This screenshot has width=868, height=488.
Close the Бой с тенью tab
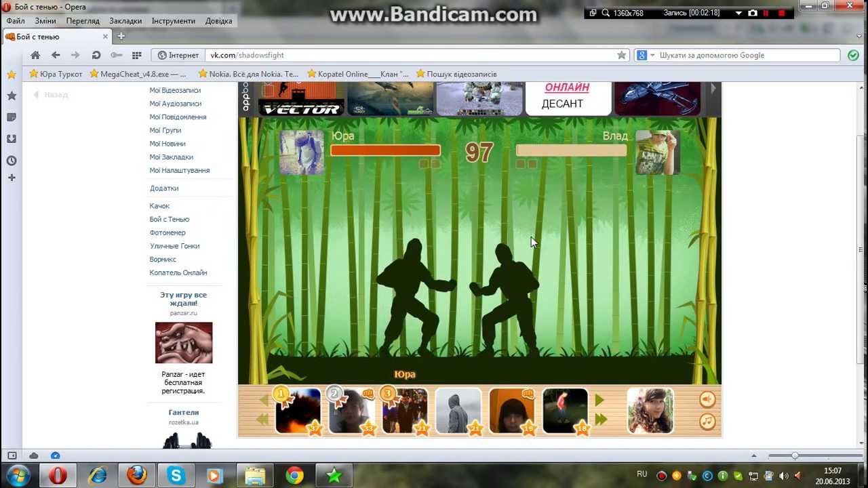105,37
